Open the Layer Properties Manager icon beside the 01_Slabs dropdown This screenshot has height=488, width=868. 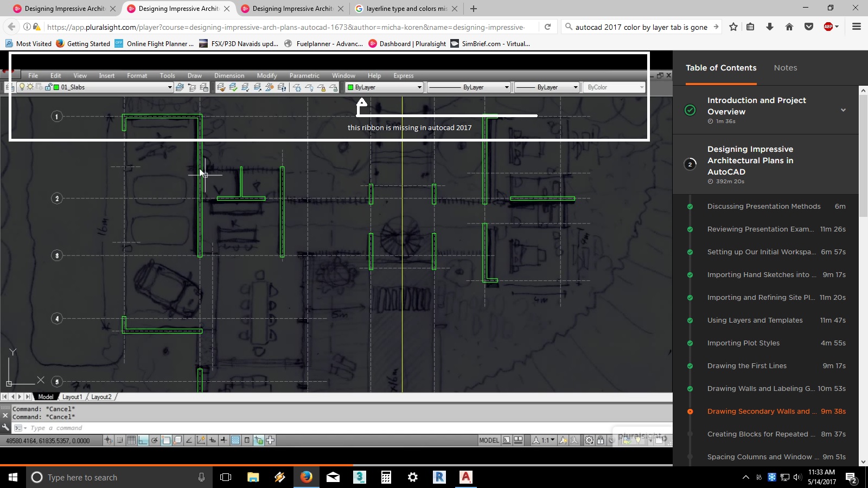10,87
